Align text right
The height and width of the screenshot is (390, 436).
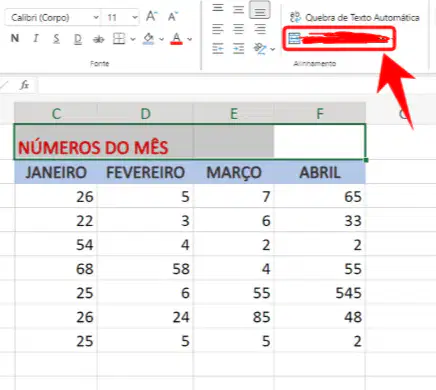click(x=260, y=29)
